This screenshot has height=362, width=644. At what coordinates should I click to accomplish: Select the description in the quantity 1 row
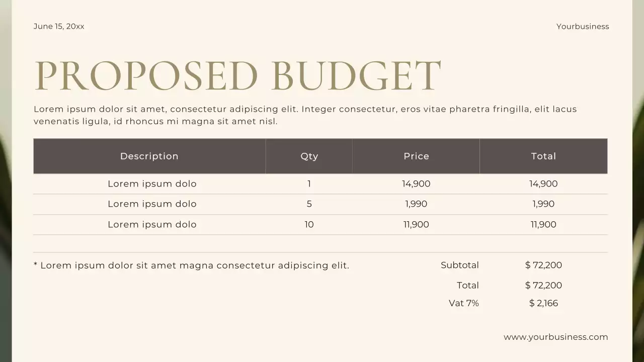pos(152,184)
